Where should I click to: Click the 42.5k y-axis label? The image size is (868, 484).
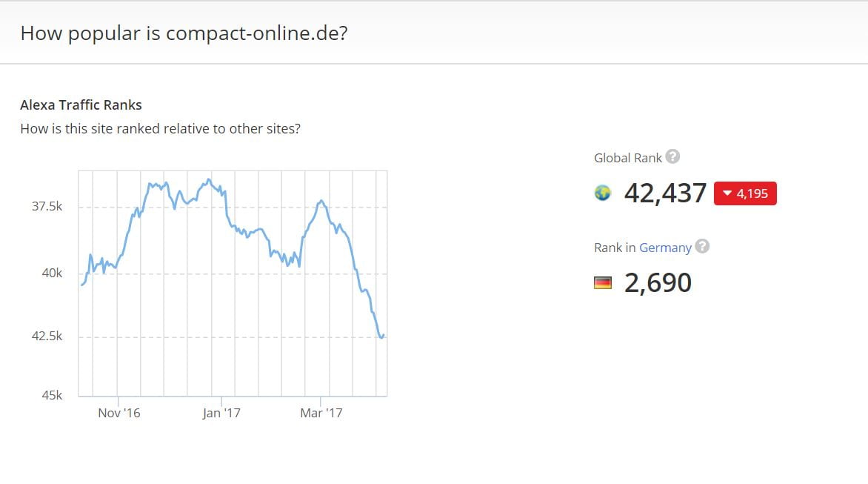(47, 337)
